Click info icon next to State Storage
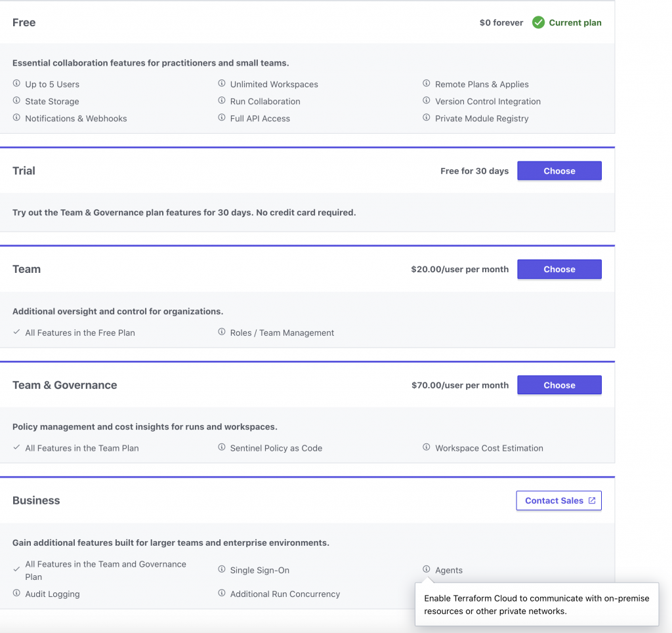Image resolution: width=672 pixels, height=633 pixels. click(16, 101)
